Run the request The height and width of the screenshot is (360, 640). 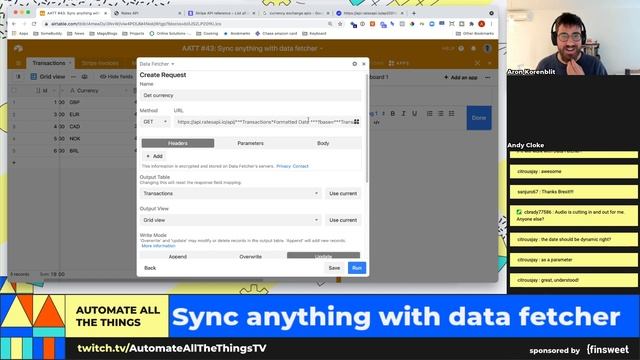357,268
